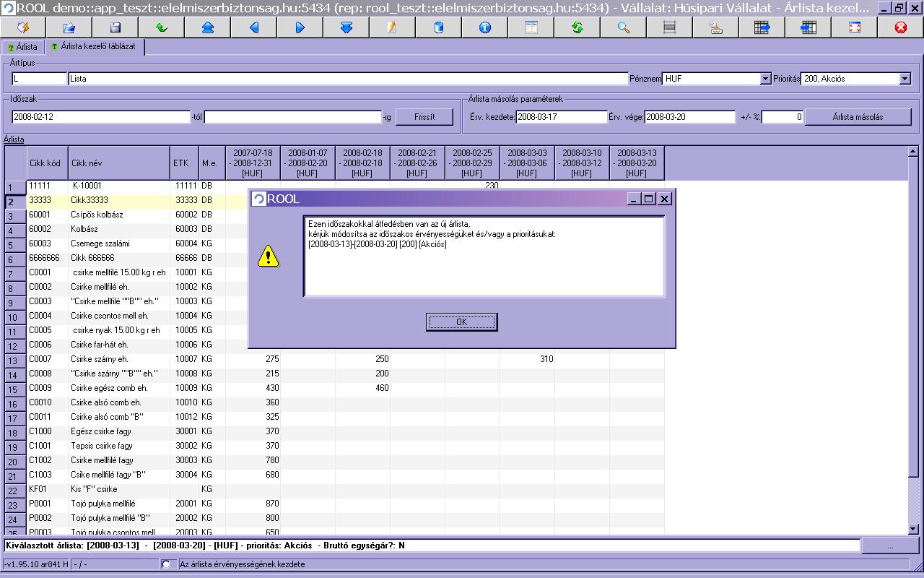Toggle the radio button in status bar

point(167,564)
